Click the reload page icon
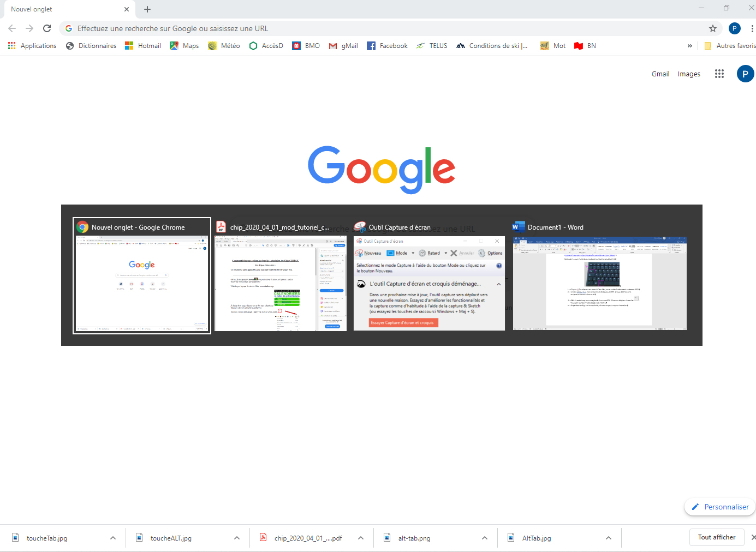This screenshot has height=552, width=756. click(x=47, y=28)
